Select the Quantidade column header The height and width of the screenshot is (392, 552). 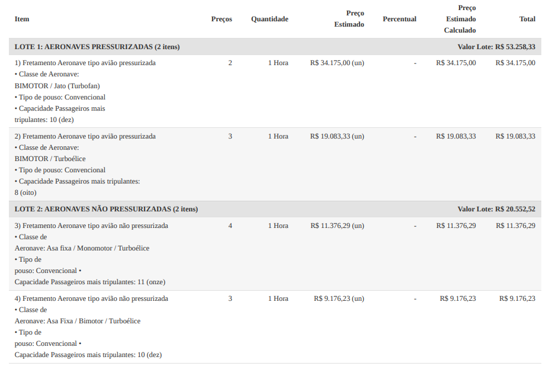pyautogui.click(x=269, y=19)
